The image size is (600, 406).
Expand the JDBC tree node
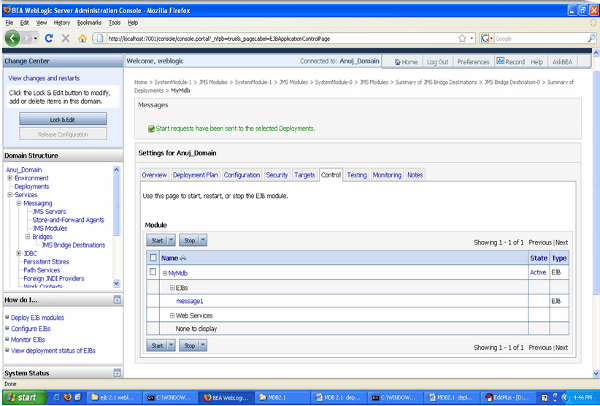coord(19,253)
